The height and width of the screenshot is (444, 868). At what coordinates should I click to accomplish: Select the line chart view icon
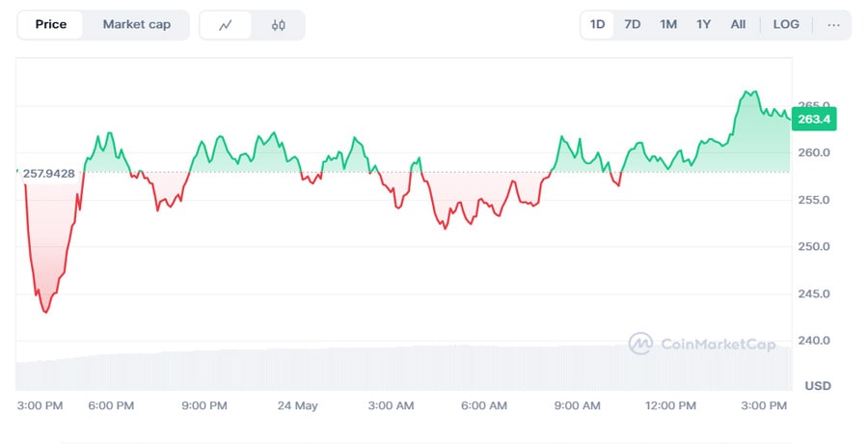coord(226,25)
